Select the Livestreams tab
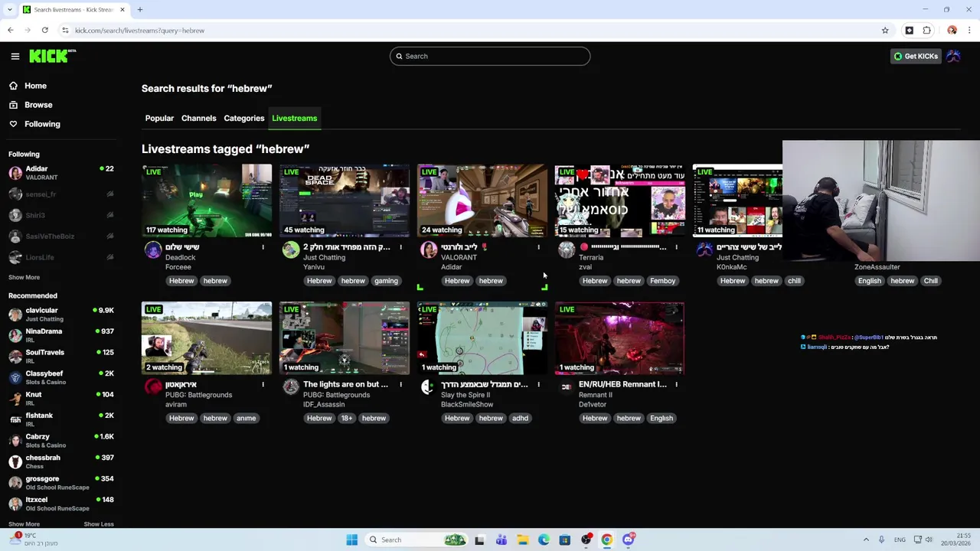This screenshot has height=551, width=980. [x=294, y=119]
